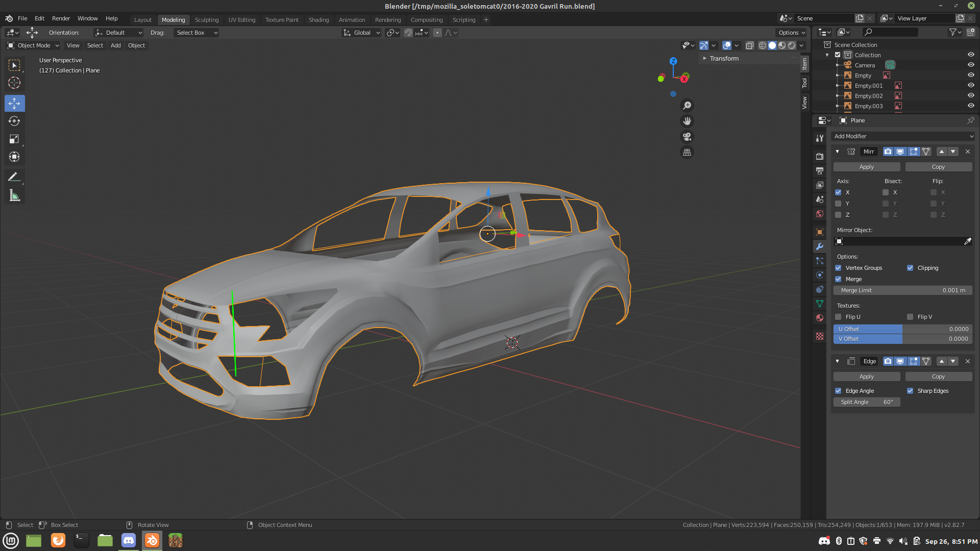Open Firefox from the taskbar
The height and width of the screenshot is (551, 980).
point(58,540)
